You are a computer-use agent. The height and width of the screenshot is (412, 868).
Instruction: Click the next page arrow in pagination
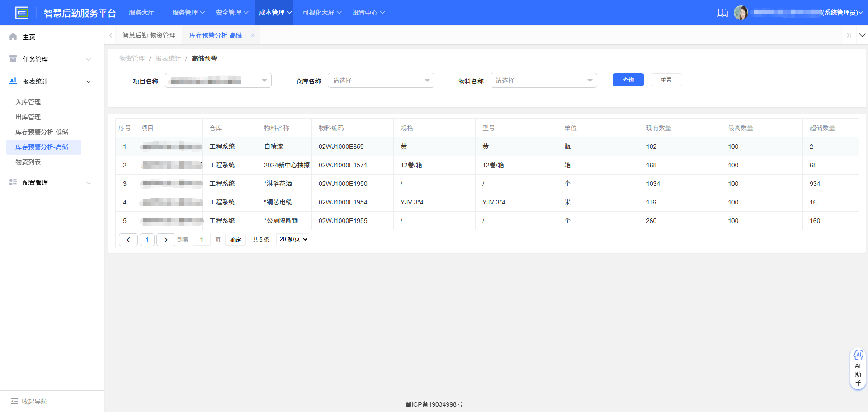165,239
